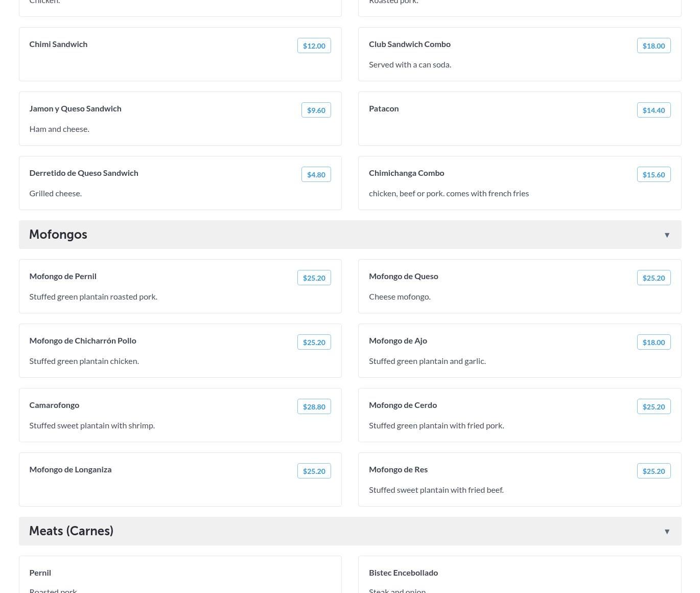
Task: Add Derretido de Queso Sandwich $4.80
Action: [x=316, y=175]
